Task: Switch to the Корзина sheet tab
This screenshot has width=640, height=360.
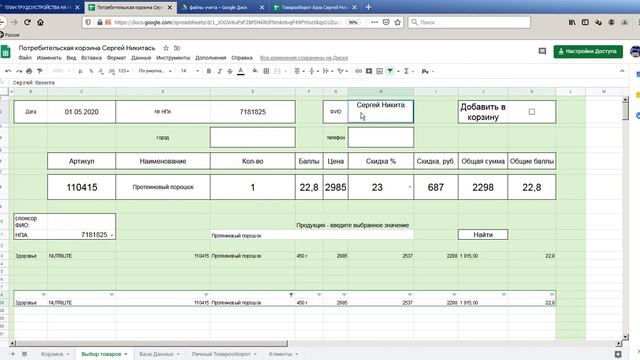Action: pos(52,354)
